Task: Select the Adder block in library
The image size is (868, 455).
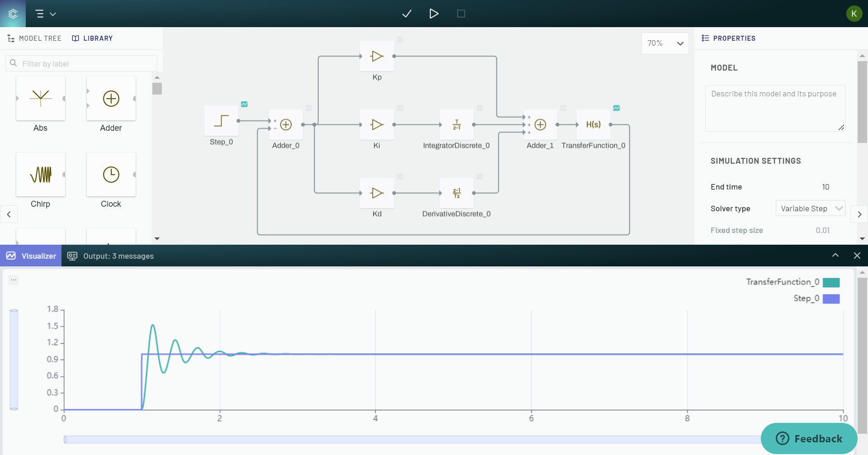Action: 111,99
